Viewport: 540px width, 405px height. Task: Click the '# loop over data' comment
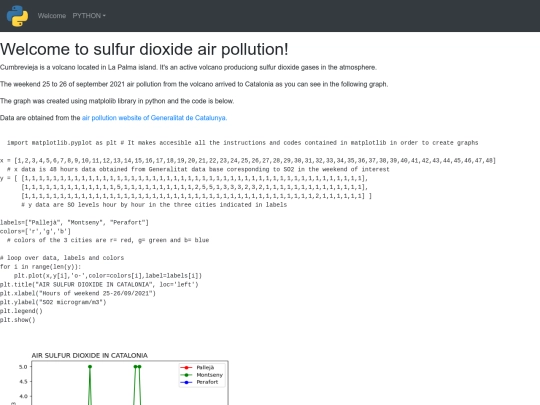[62, 258]
